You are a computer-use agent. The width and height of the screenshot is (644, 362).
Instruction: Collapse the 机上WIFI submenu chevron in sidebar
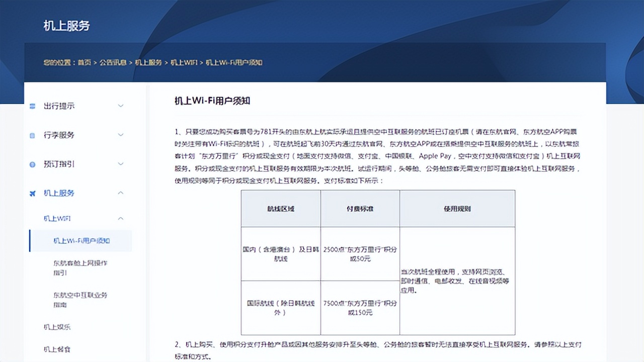point(121,219)
